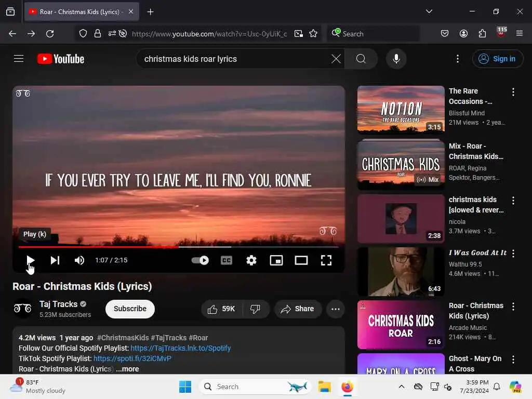
Task: Go back in browser history
Action: [x=12, y=34]
